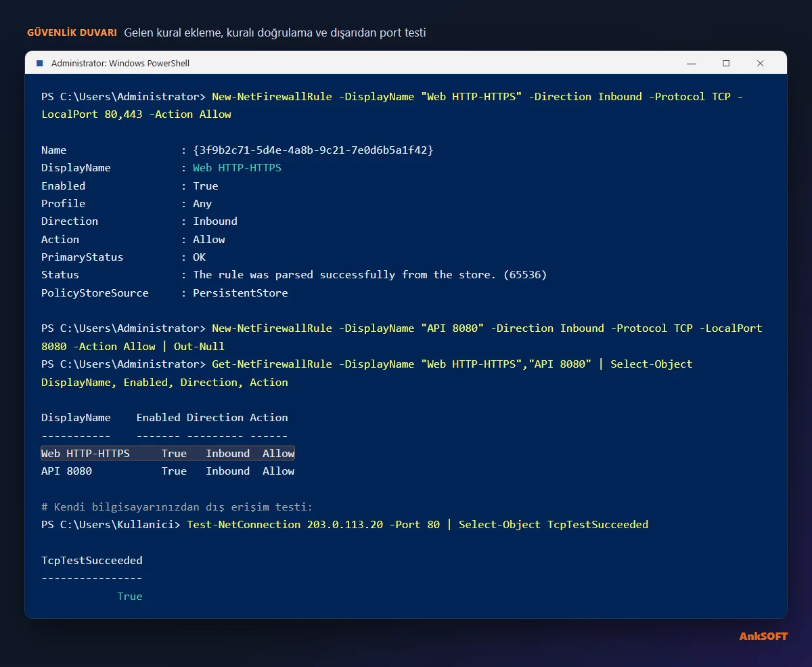Click the teal 'True' TcpTestSucceeded result
The image size is (812, 667).
pyautogui.click(x=130, y=597)
